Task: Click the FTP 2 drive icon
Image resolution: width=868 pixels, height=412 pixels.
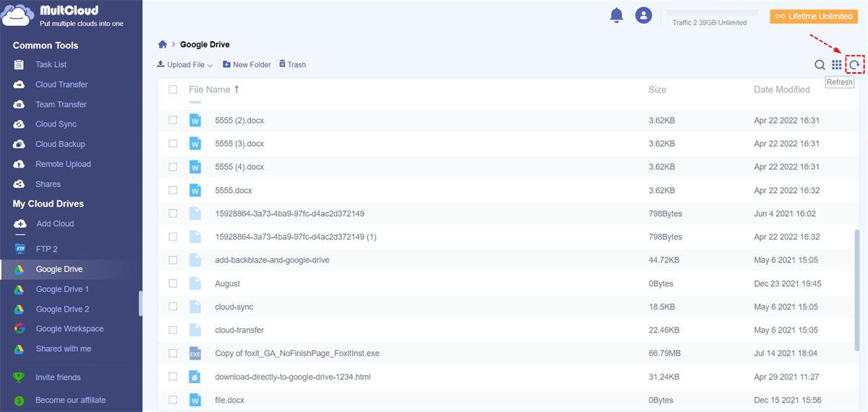Action: pyautogui.click(x=20, y=249)
